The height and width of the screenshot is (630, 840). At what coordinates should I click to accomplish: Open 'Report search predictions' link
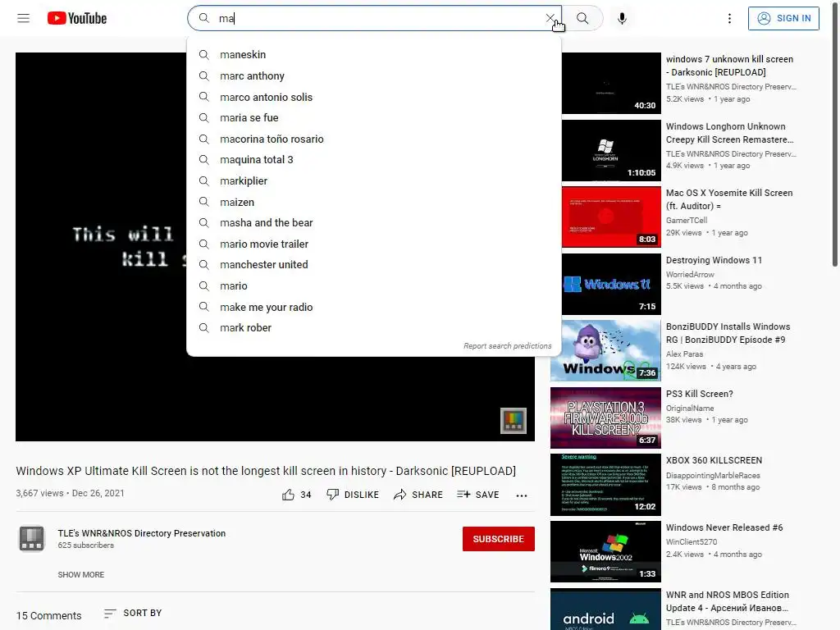click(x=507, y=346)
